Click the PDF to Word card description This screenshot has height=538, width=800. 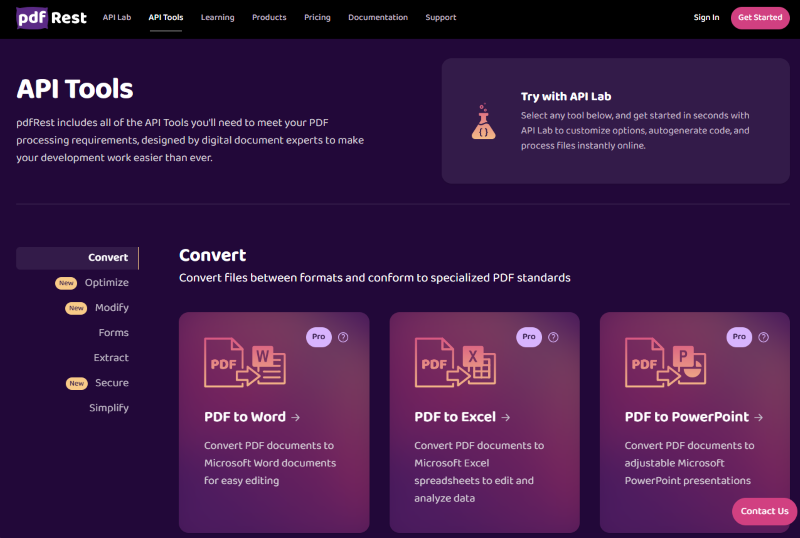pyautogui.click(x=270, y=463)
